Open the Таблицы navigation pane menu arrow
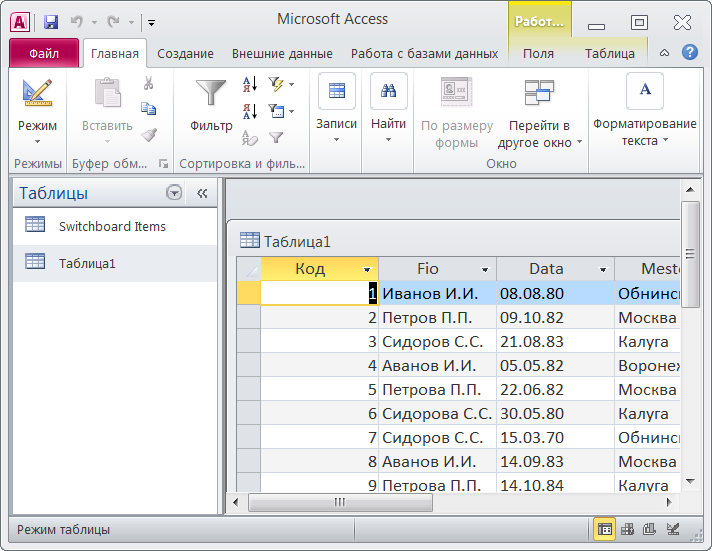712x551 pixels. (174, 193)
